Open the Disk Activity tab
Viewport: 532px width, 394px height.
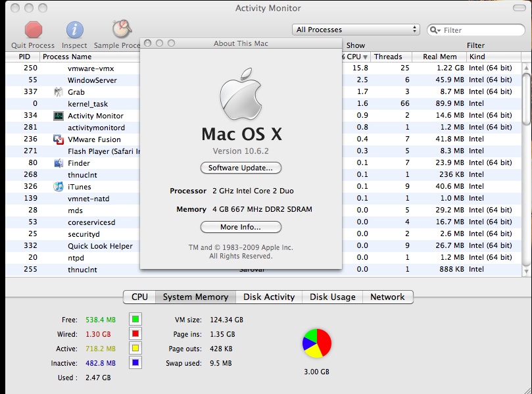pos(269,297)
